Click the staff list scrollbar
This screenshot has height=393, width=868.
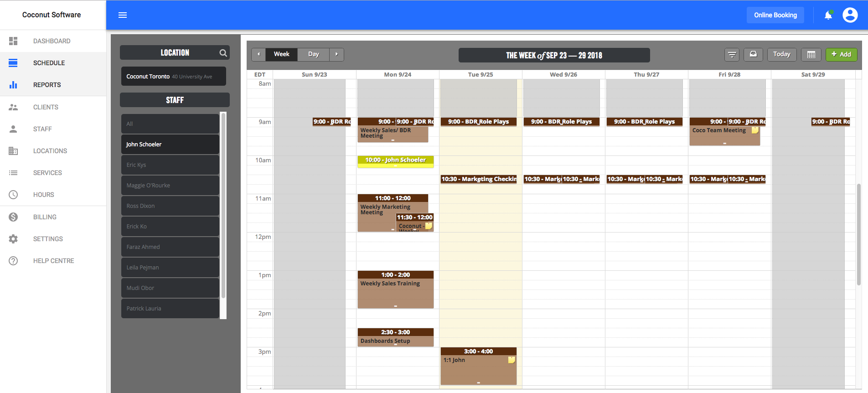point(223,206)
